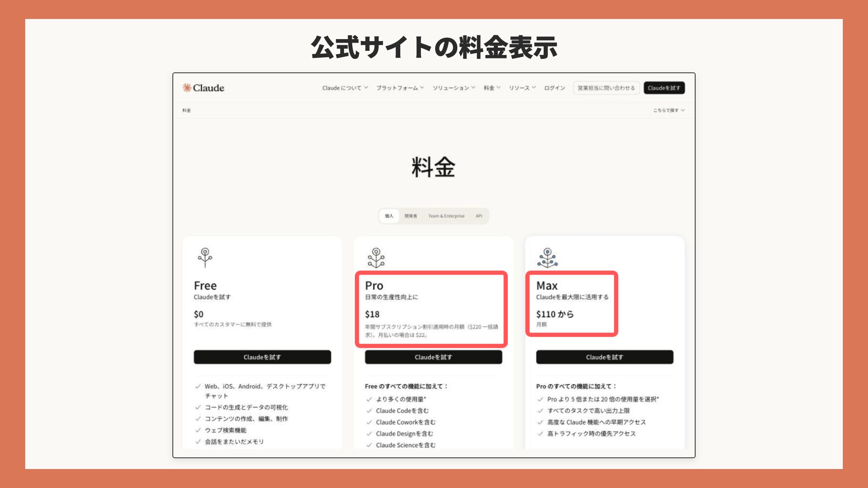Click the Claude Designを含む feature
Screen dimensions: 868x488
tap(405, 434)
